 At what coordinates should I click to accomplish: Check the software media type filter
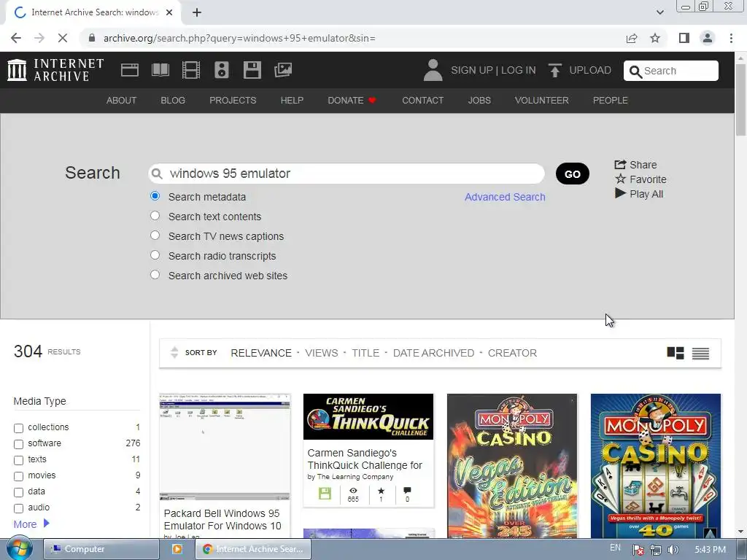[18, 444]
